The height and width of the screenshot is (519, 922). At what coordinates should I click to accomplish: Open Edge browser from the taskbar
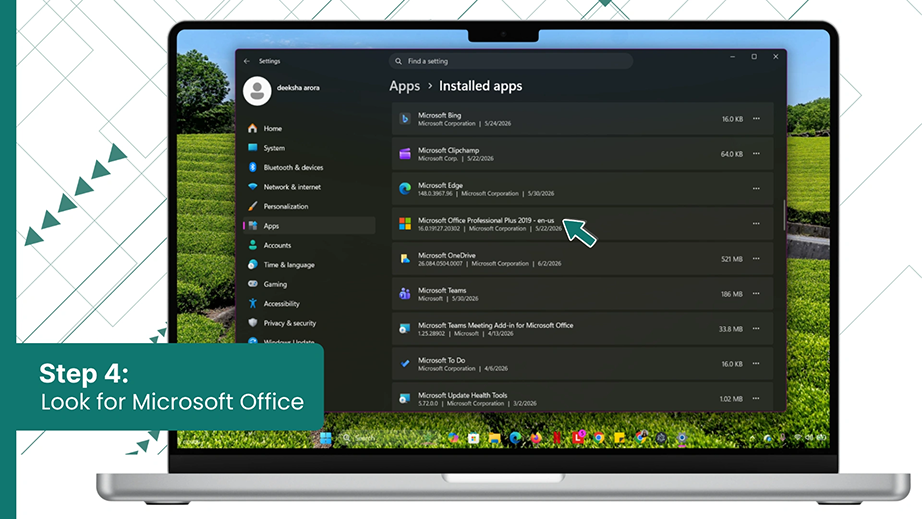[x=515, y=438]
